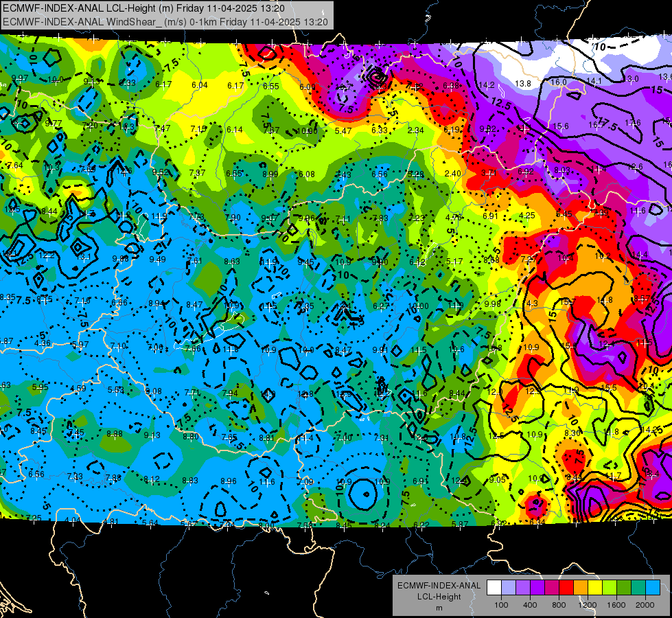Click the grid value '8.88'
The height and width of the screenshot is (618, 672).
(115, 433)
